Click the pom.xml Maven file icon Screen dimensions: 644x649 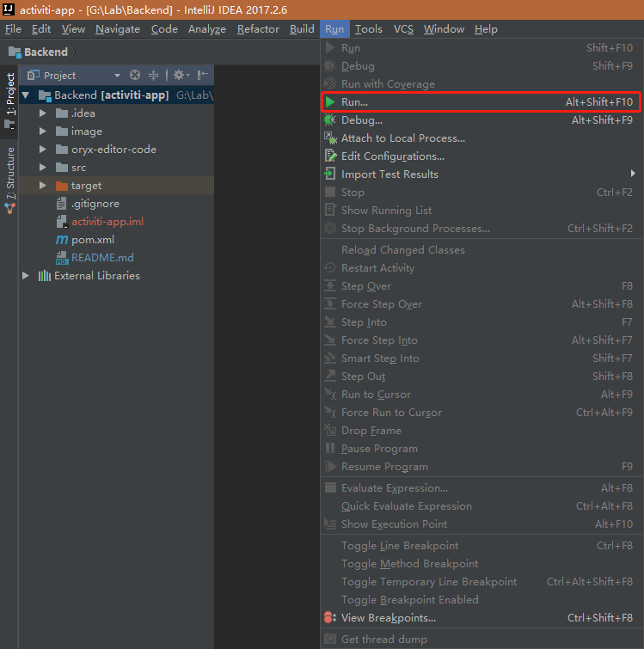[62, 240]
